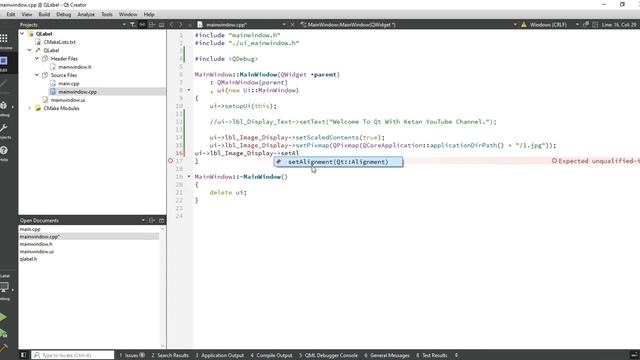Click filter tree icon in Projects panel
Viewport: 640px width, 360px height.
tap(133, 24)
